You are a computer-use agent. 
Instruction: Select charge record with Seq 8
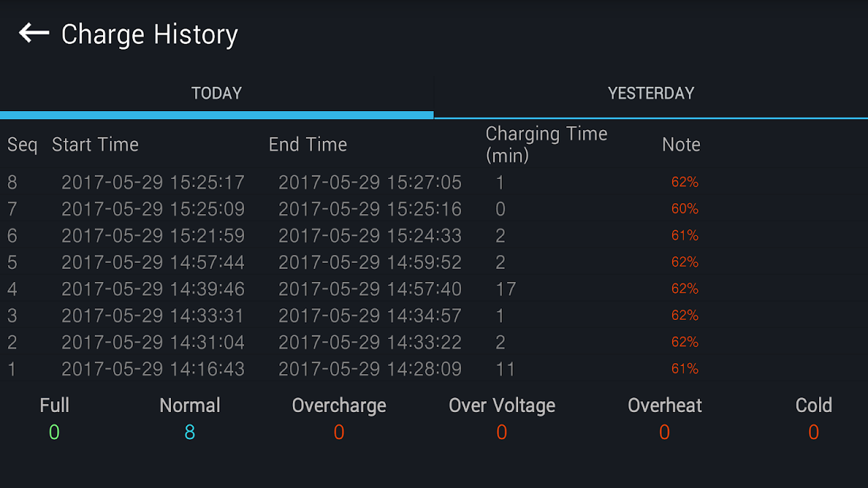tap(434, 182)
